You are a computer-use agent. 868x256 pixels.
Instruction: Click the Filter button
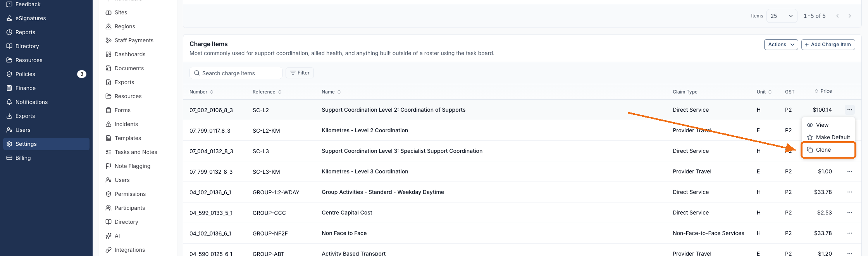click(x=300, y=73)
